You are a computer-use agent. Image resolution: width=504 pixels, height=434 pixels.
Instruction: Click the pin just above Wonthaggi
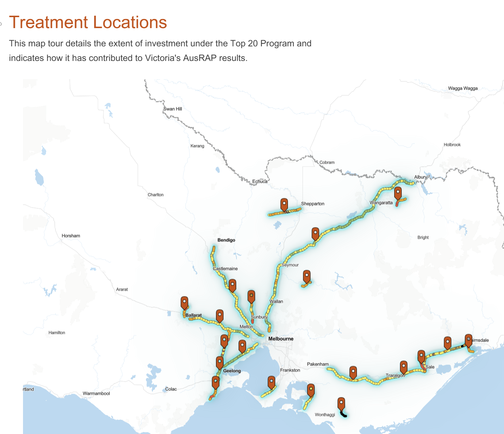[x=341, y=403]
